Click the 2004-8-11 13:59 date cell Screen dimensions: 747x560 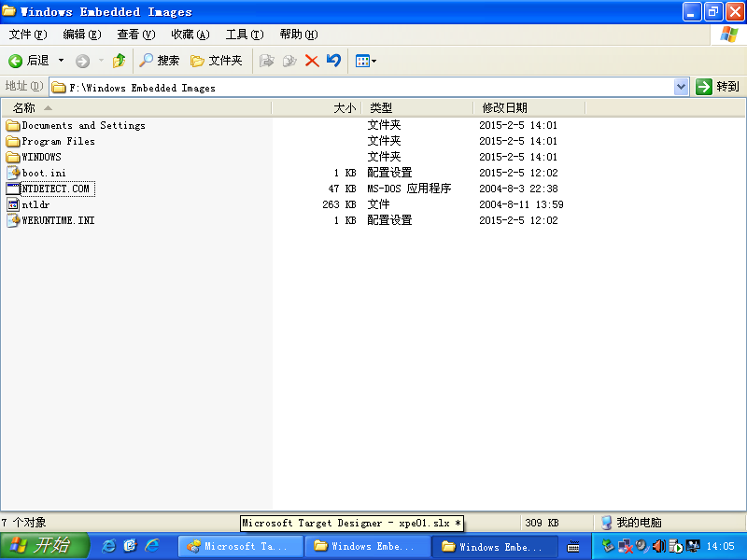click(x=521, y=204)
